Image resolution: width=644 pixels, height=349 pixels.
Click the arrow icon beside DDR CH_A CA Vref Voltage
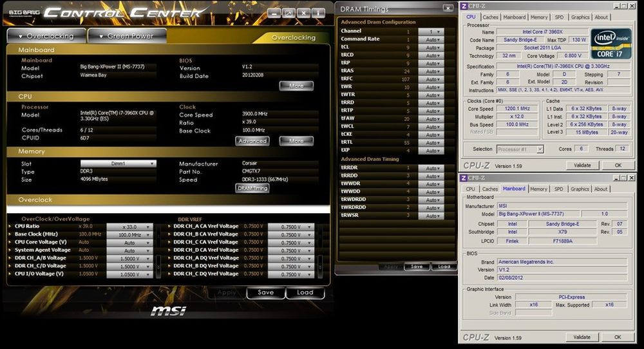pos(171,227)
